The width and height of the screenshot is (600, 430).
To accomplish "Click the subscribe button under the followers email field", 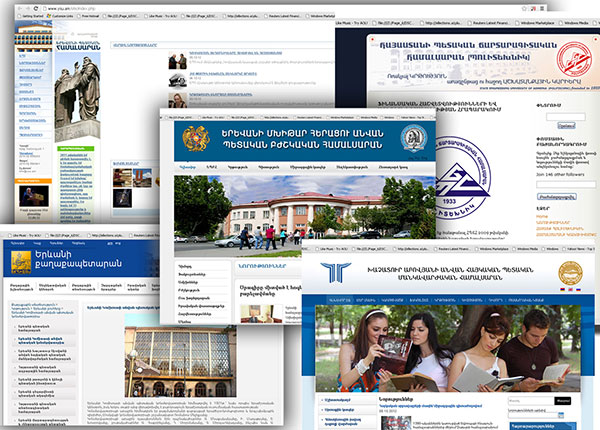I will pos(556,197).
